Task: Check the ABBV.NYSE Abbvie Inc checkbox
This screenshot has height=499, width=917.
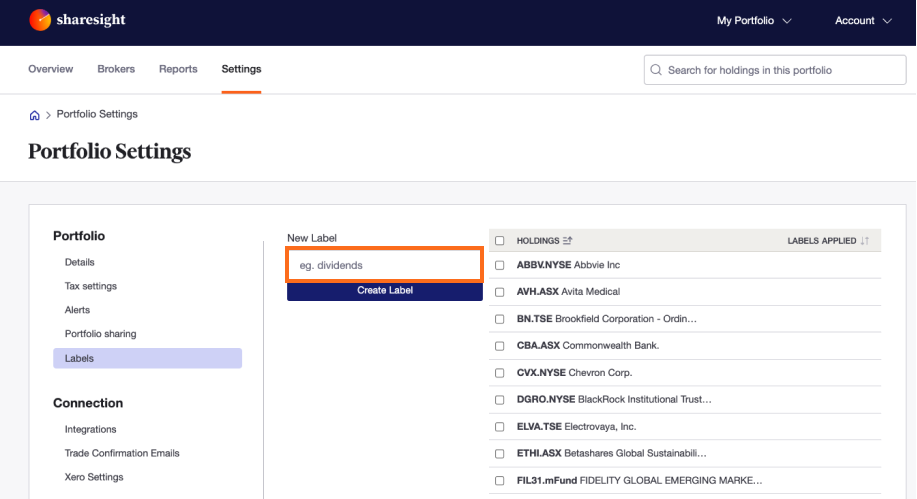Action: click(x=499, y=265)
